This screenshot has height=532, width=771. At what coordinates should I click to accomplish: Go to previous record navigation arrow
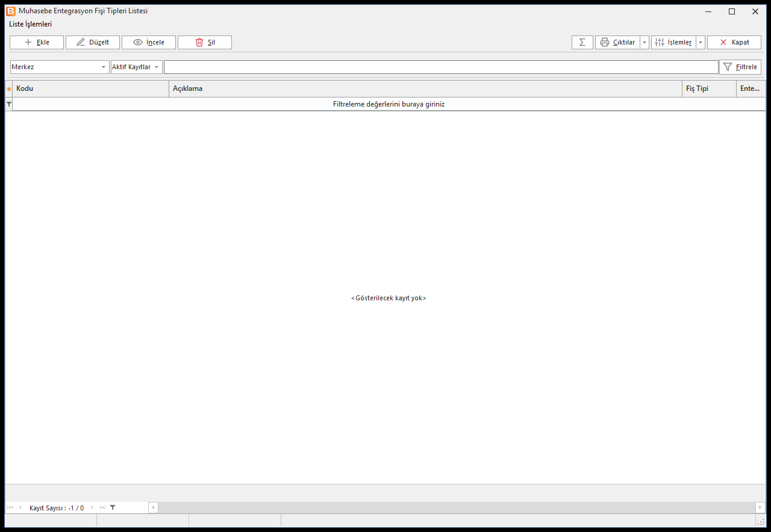click(x=20, y=508)
